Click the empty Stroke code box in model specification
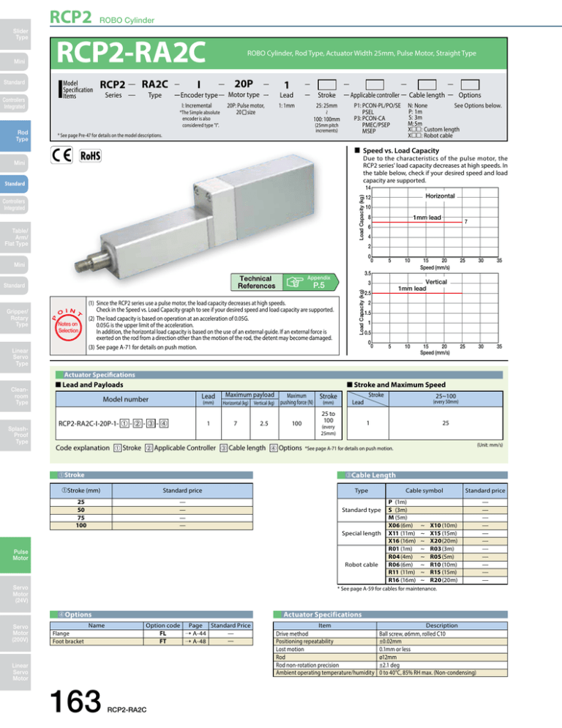 tap(326, 84)
